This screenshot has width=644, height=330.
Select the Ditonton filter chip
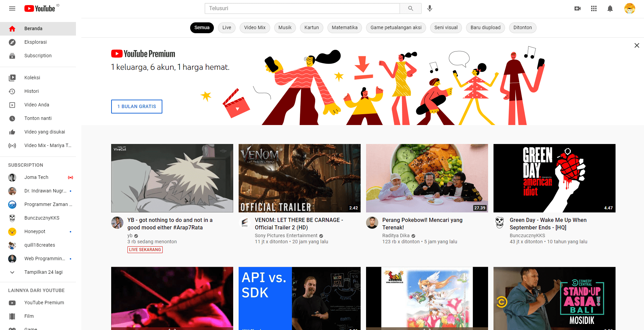point(523,28)
